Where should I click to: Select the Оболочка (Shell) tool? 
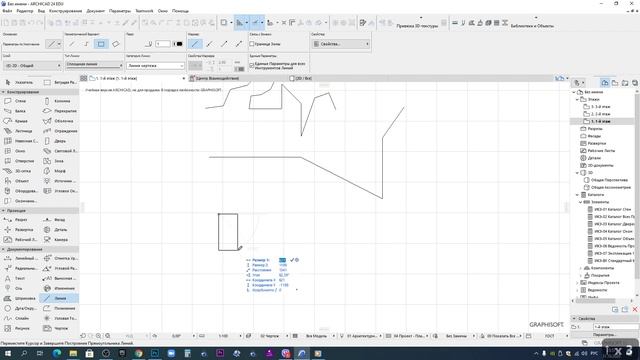click(x=60, y=121)
